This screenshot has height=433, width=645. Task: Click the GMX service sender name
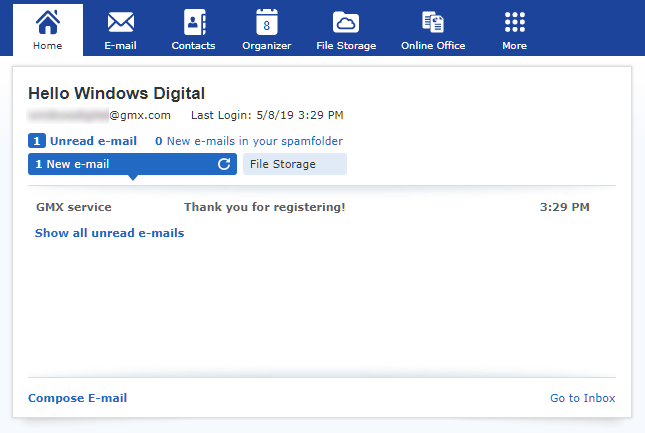point(74,207)
